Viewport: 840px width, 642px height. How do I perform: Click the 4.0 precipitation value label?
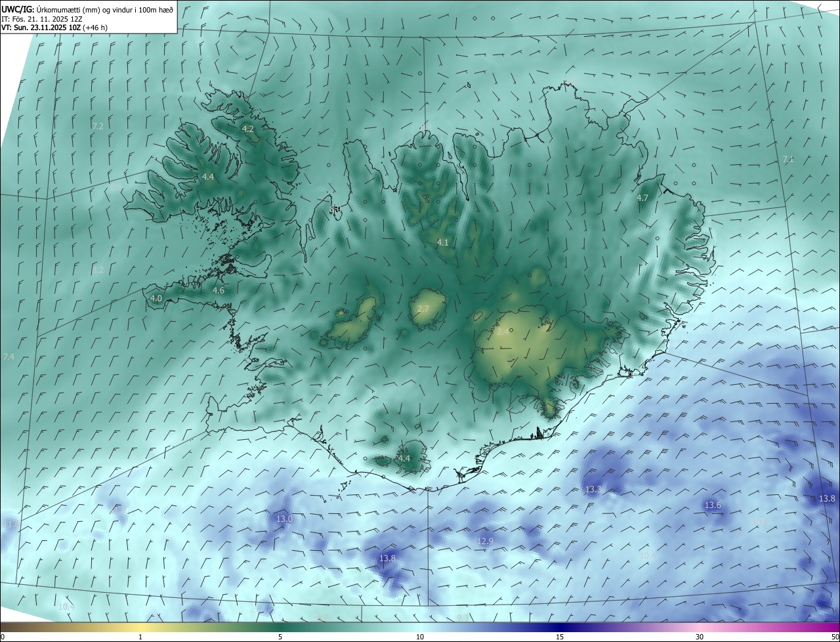(156, 298)
